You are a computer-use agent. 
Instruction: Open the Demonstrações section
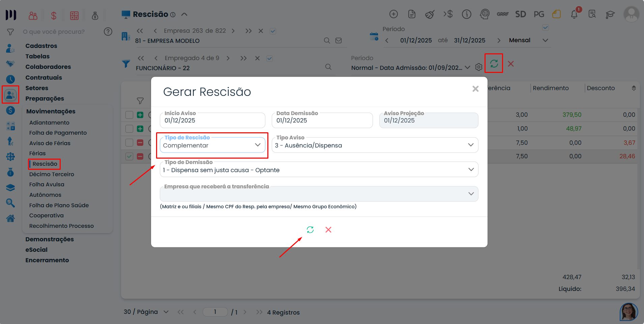(x=50, y=239)
